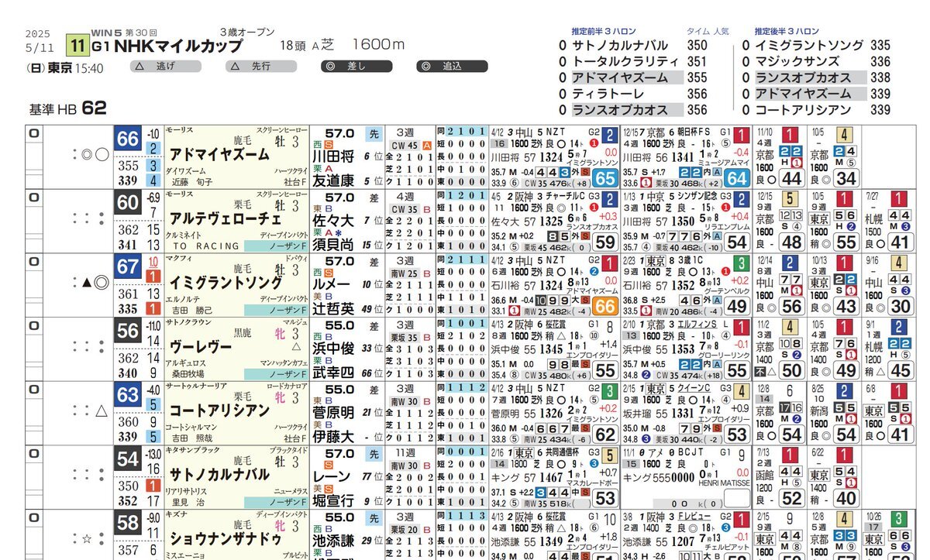The height and width of the screenshot is (560, 930).
Task: Click trainer name 須貝尚
Action: click(333, 245)
